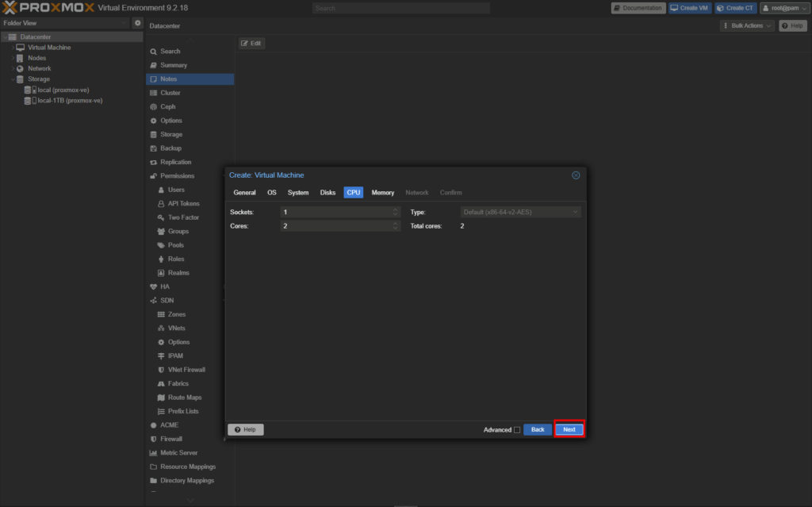The height and width of the screenshot is (507, 812).
Task: Open the Fabrics road icon under SDN
Action: [161, 383]
